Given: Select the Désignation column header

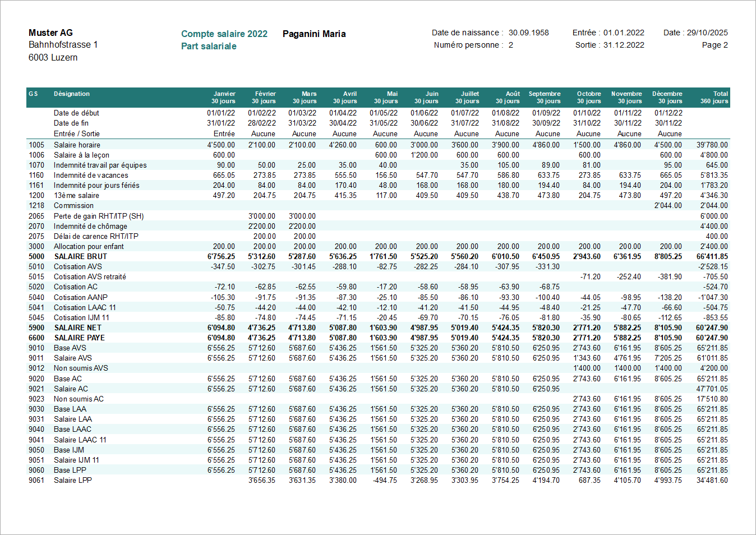Looking at the screenshot, I should tap(71, 94).
